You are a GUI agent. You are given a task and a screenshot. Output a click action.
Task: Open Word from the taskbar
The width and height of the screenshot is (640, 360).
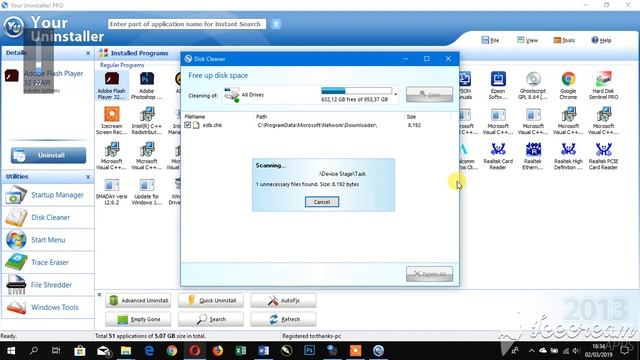(264, 351)
